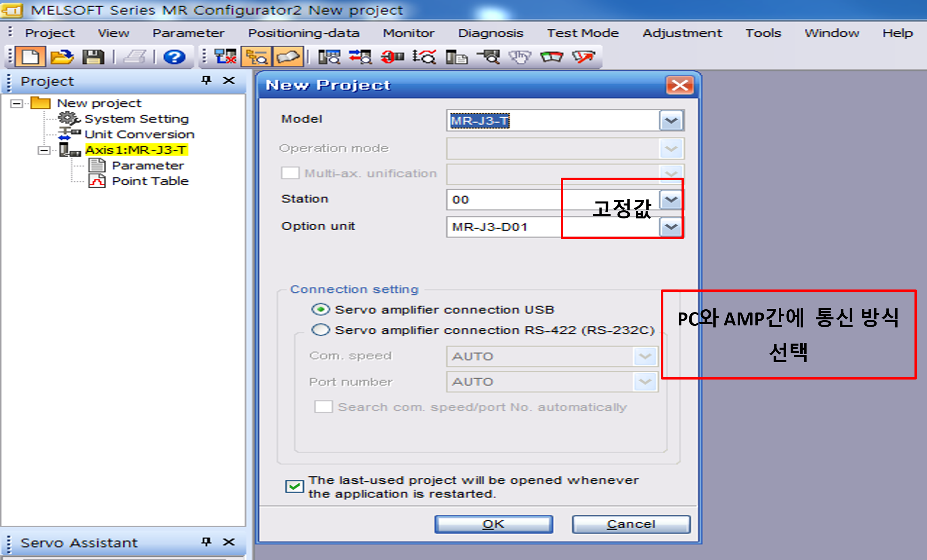Click the connector magnifier diagnosis icon

point(488,57)
